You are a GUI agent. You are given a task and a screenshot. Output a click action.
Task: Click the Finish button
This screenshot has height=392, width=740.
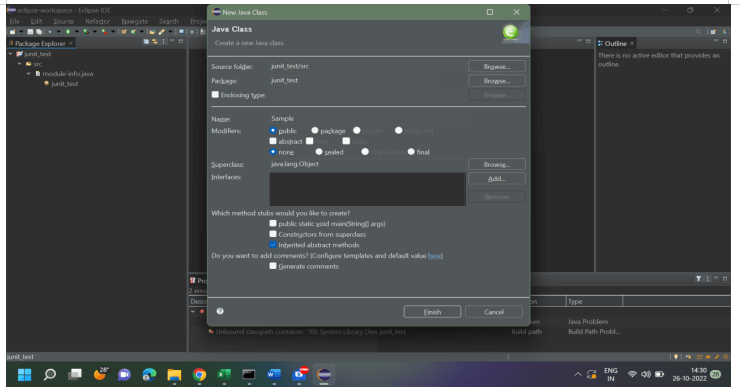click(432, 312)
